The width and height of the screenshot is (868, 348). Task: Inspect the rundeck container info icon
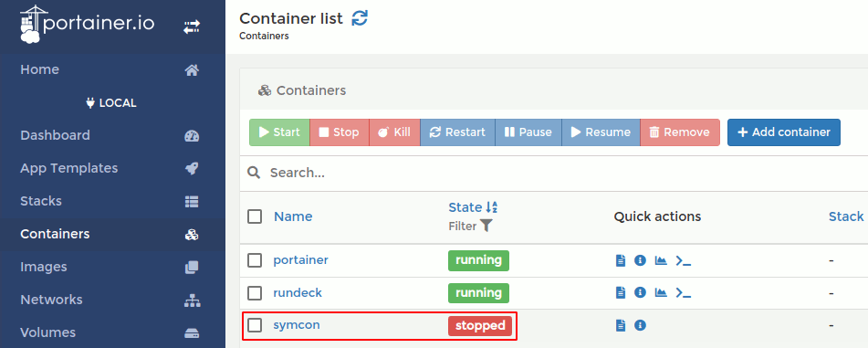click(x=640, y=292)
